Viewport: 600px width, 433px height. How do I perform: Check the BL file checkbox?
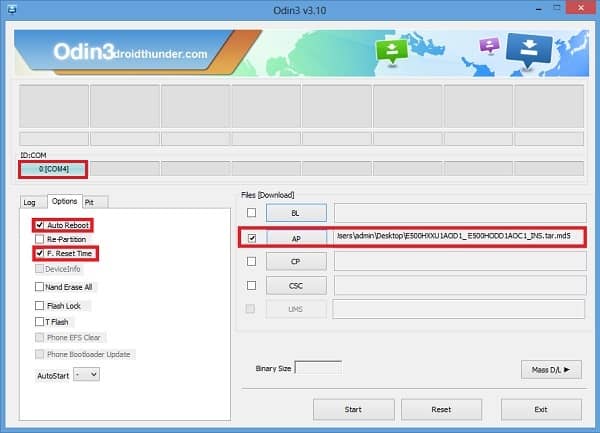coord(251,213)
